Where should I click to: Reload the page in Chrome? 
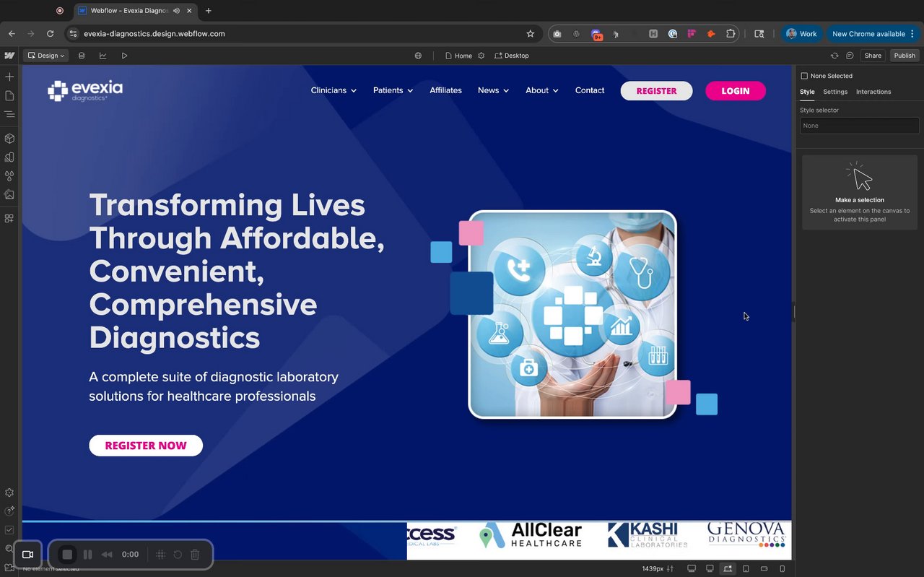tap(51, 34)
